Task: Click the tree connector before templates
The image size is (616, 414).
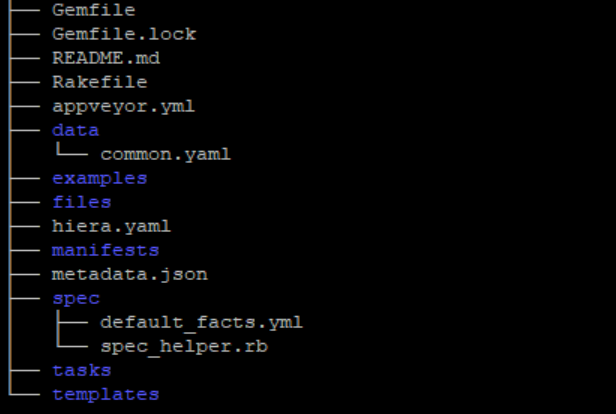Action: [x=24, y=390]
